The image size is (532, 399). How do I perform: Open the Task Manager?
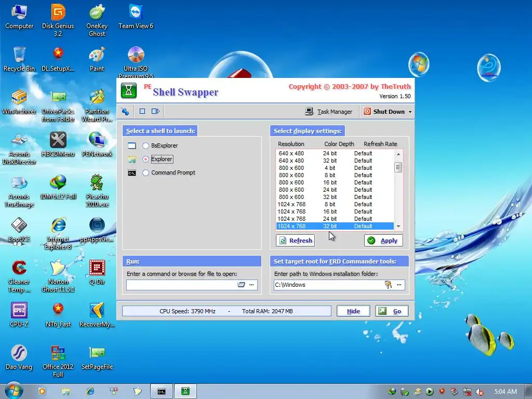pos(329,112)
